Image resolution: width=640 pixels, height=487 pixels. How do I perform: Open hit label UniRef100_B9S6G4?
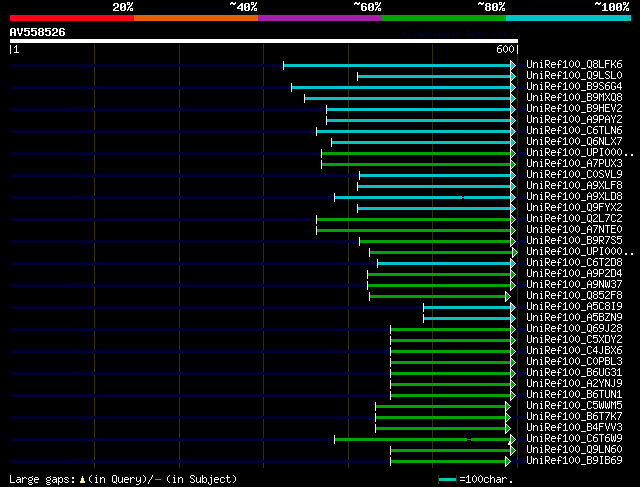point(574,87)
